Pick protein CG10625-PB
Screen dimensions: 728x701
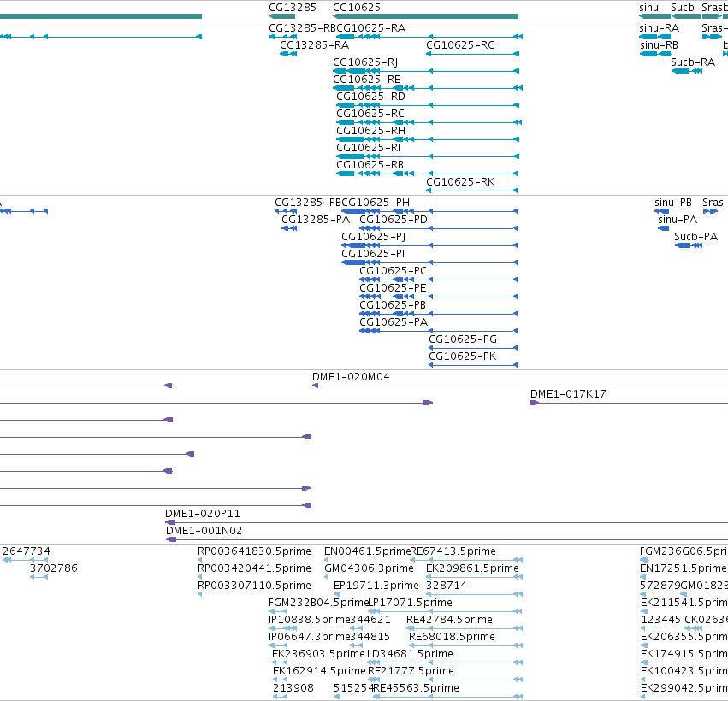click(393, 305)
